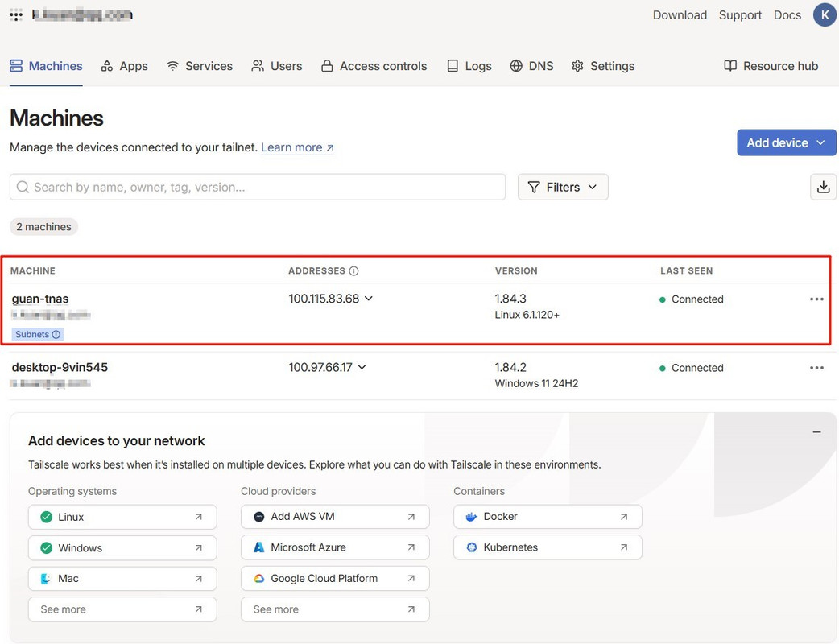Click the green checkmark beside Linux

coord(47,517)
